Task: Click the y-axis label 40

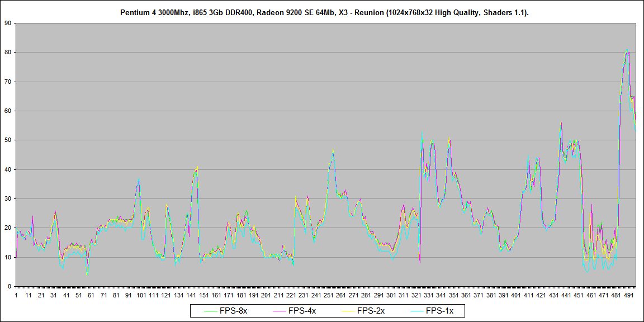Action: click(x=7, y=169)
